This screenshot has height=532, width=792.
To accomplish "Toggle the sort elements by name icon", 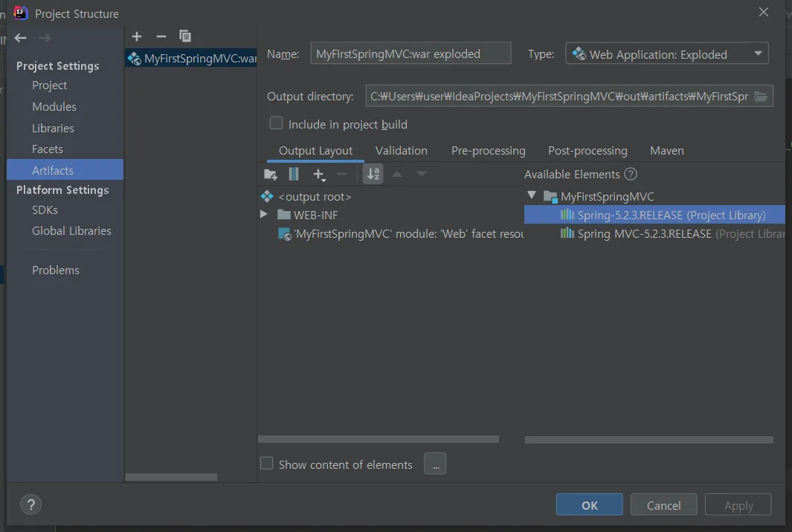I will coord(373,175).
